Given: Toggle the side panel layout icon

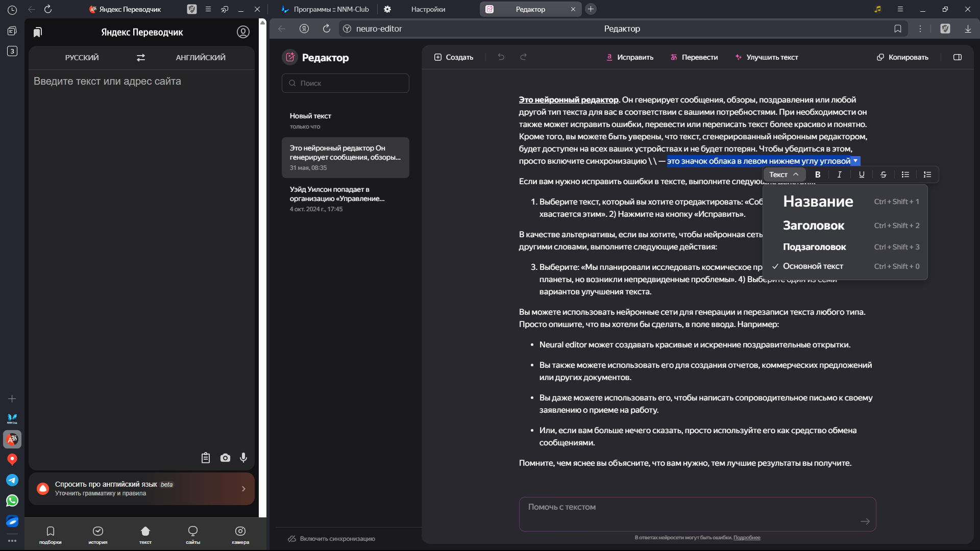Looking at the screenshot, I should coord(958,57).
